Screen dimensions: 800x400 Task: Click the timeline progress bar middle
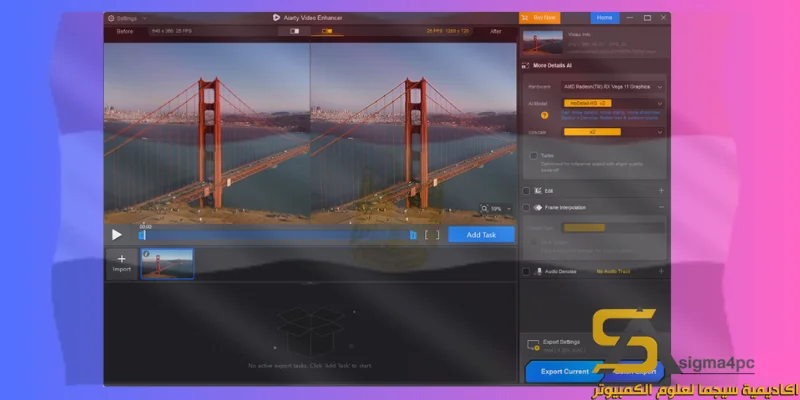(x=278, y=235)
